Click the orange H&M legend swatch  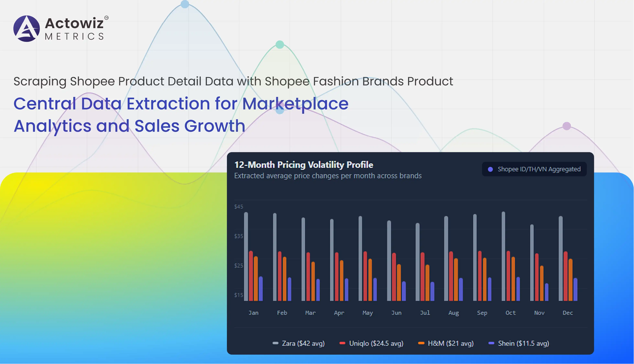421,343
